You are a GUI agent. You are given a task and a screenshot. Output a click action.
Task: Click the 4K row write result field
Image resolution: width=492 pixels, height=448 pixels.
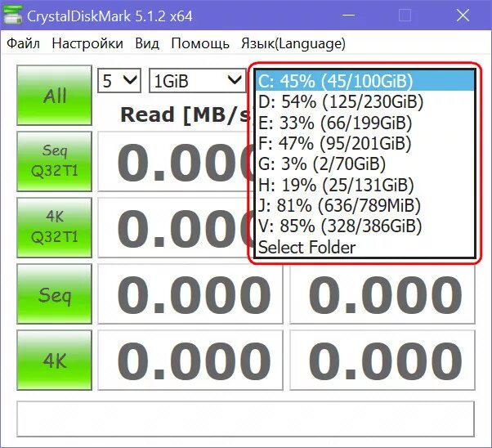tap(382, 360)
